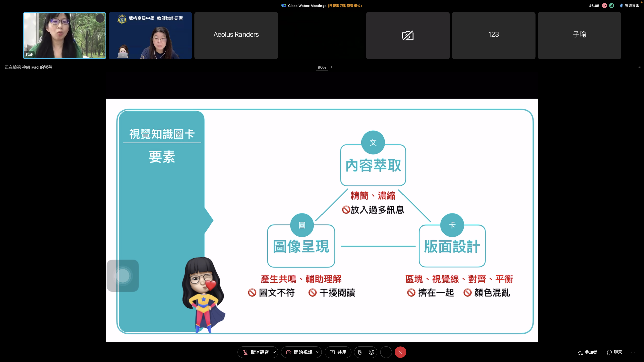Click the raise hand icon
This screenshot has width=644, height=362.
tap(360, 352)
